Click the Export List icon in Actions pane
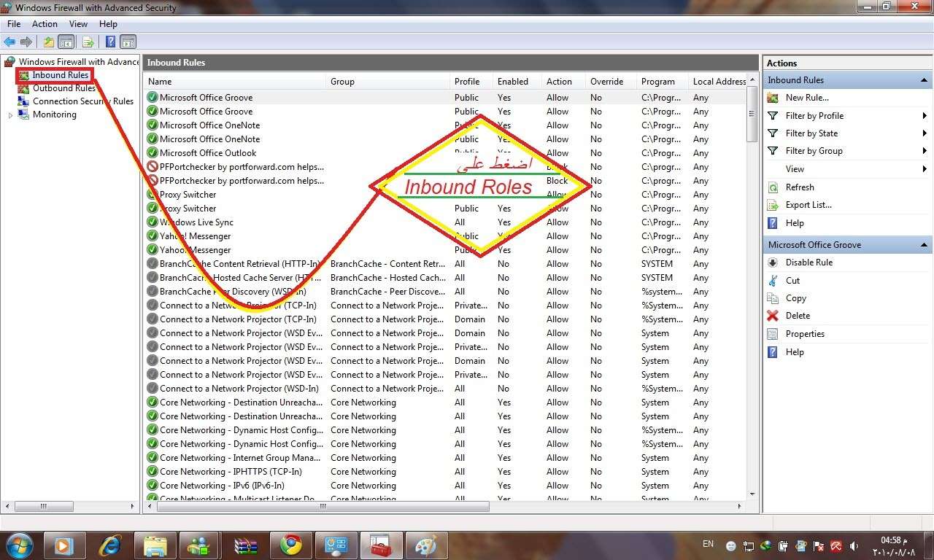 tap(773, 205)
